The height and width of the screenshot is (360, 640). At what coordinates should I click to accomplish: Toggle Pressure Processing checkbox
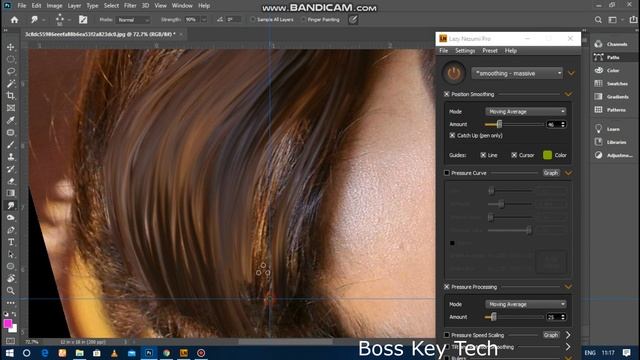(447, 287)
